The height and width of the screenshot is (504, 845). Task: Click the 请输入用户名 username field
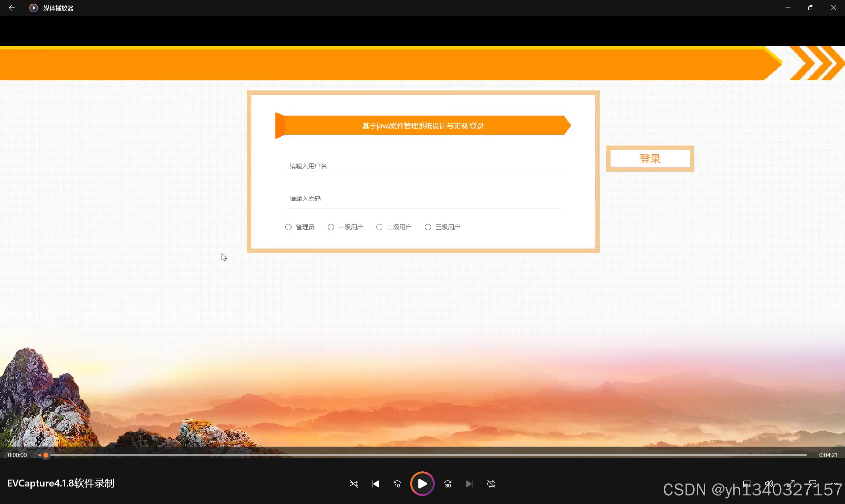tap(423, 166)
